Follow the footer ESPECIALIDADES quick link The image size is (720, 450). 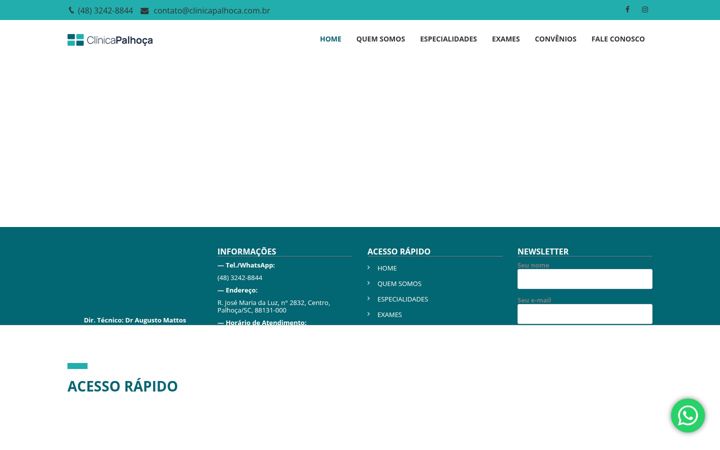pyautogui.click(x=402, y=299)
